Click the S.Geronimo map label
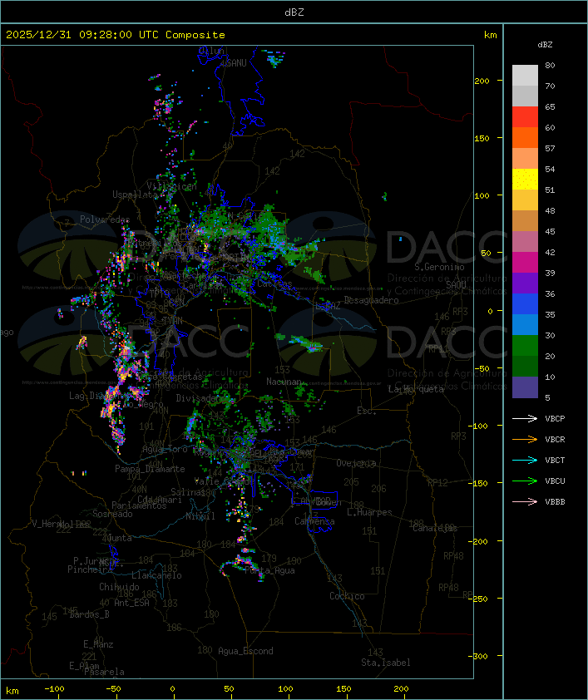This screenshot has height=700, width=588. pyautogui.click(x=439, y=267)
